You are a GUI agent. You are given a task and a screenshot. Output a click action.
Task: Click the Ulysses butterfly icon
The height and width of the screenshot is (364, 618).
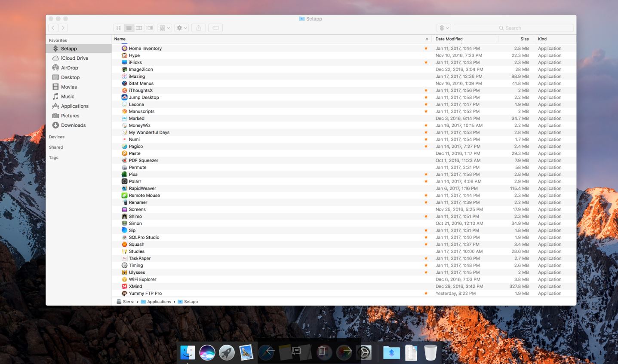click(x=124, y=272)
